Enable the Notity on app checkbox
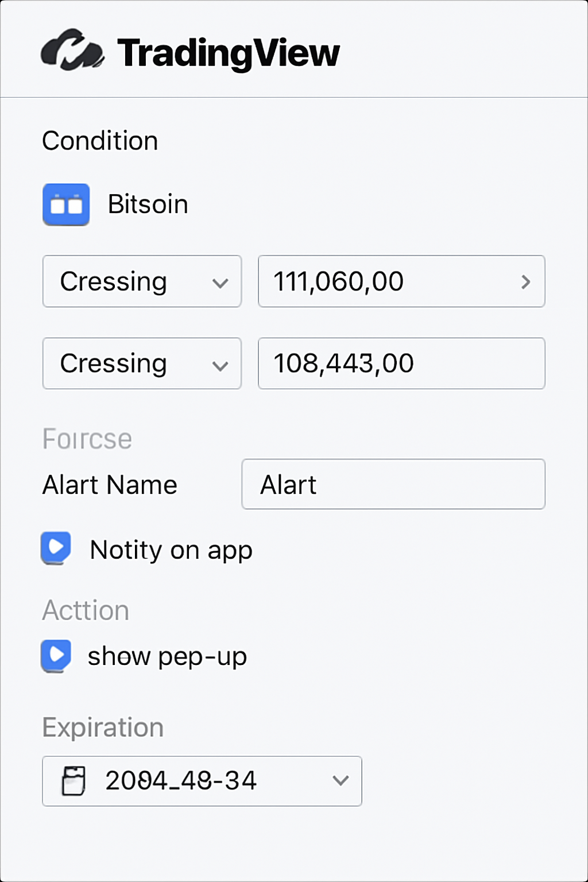Viewport: 588px width, 882px height. 56,548
